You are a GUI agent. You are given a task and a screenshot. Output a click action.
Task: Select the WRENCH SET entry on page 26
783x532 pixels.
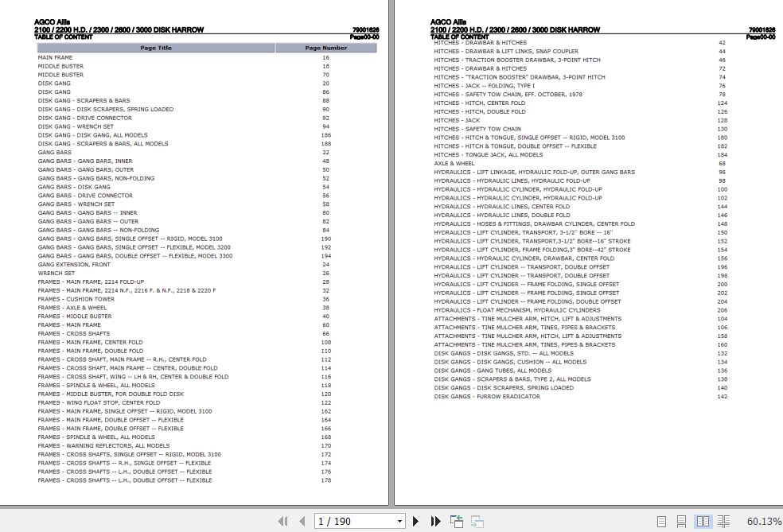[56, 274]
